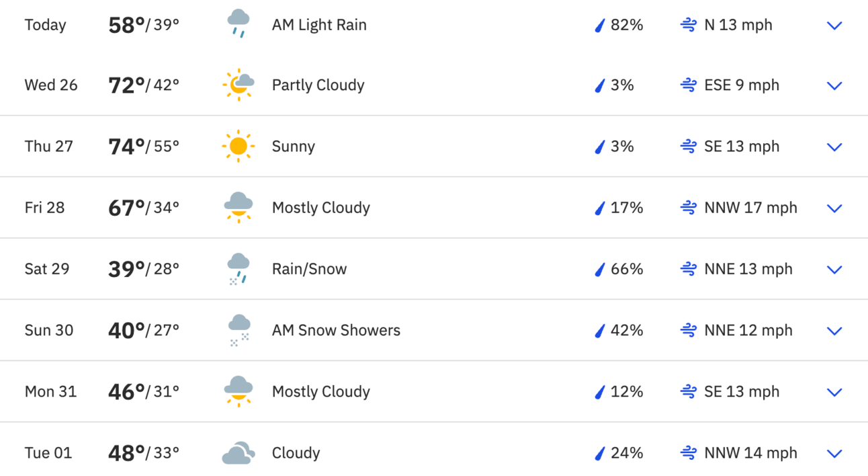
Task: Click the raindrop icon beside 66%
Action: point(600,270)
